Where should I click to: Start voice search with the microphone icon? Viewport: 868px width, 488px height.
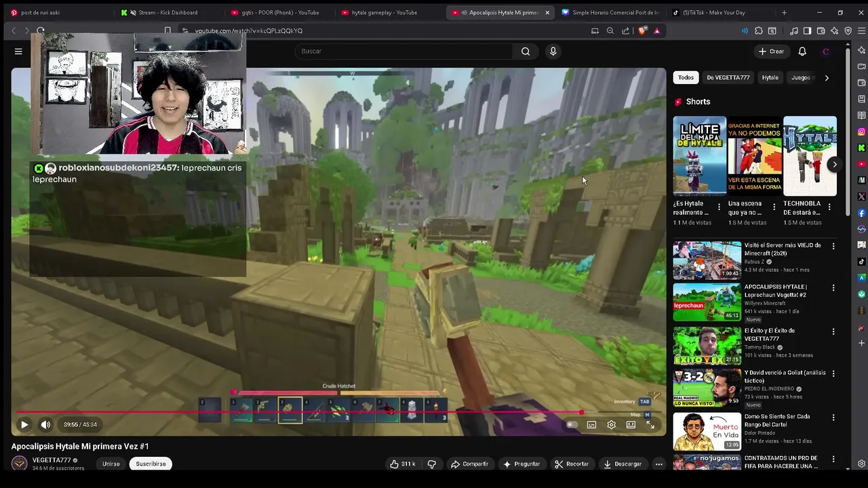point(553,52)
